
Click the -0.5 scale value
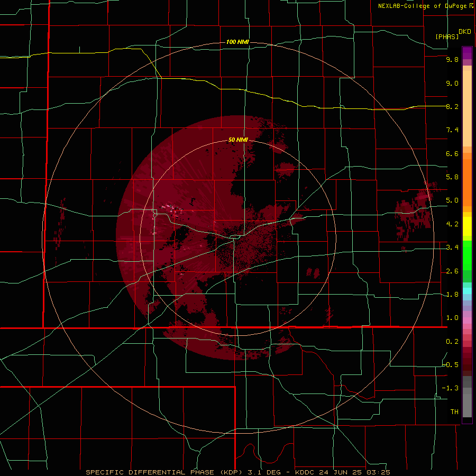[x=451, y=365]
